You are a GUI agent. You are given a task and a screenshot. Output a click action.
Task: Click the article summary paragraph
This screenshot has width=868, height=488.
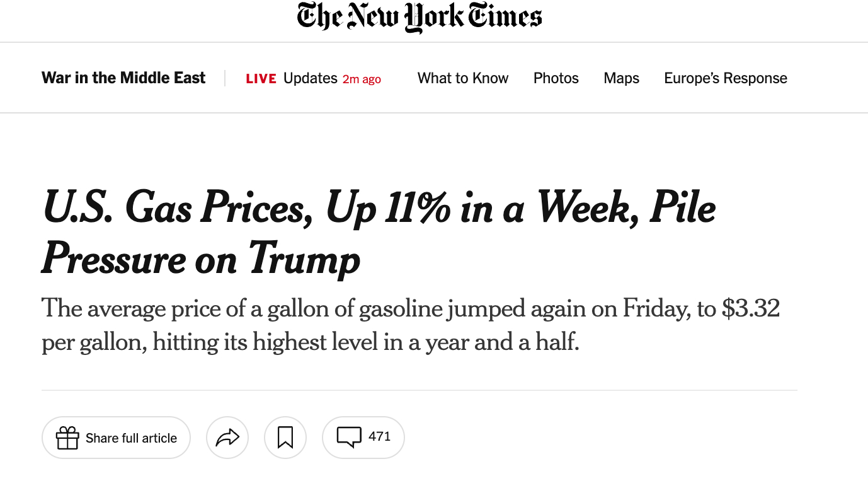pos(409,325)
